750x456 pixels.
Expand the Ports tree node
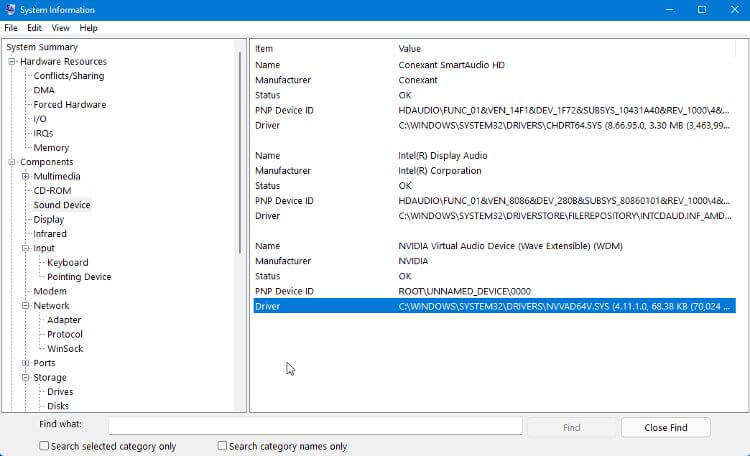(x=26, y=363)
